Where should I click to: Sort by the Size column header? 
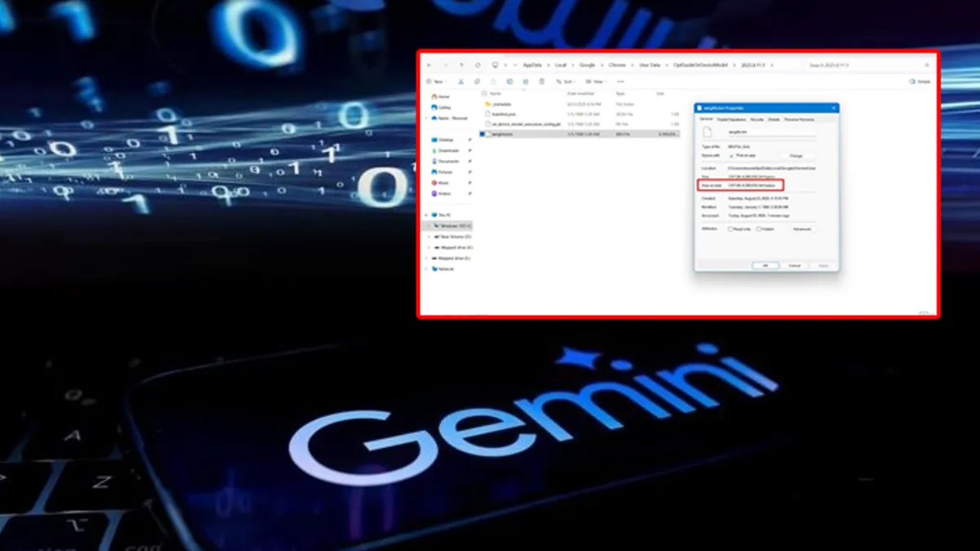[x=660, y=93]
